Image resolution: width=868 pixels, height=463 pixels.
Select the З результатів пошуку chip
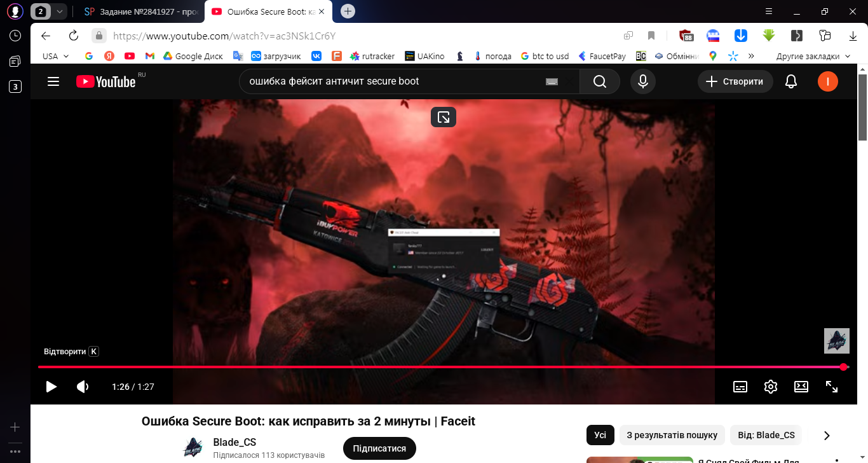[672, 435]
